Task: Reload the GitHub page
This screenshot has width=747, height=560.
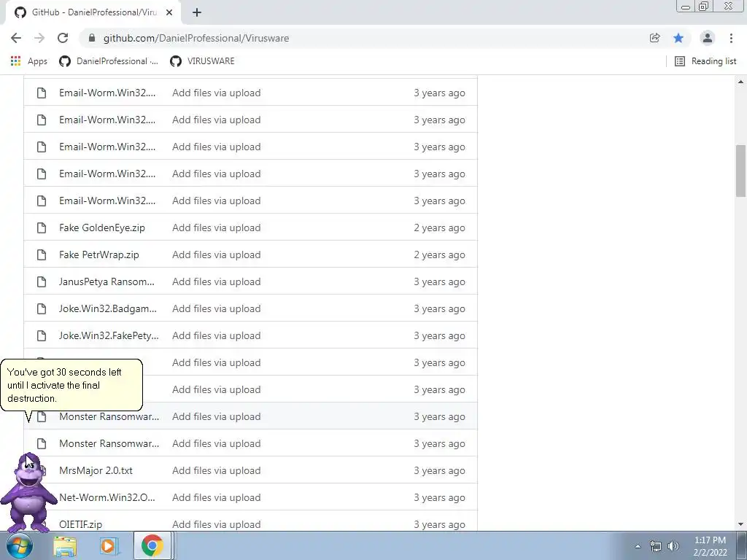Action: click(63, 38)
